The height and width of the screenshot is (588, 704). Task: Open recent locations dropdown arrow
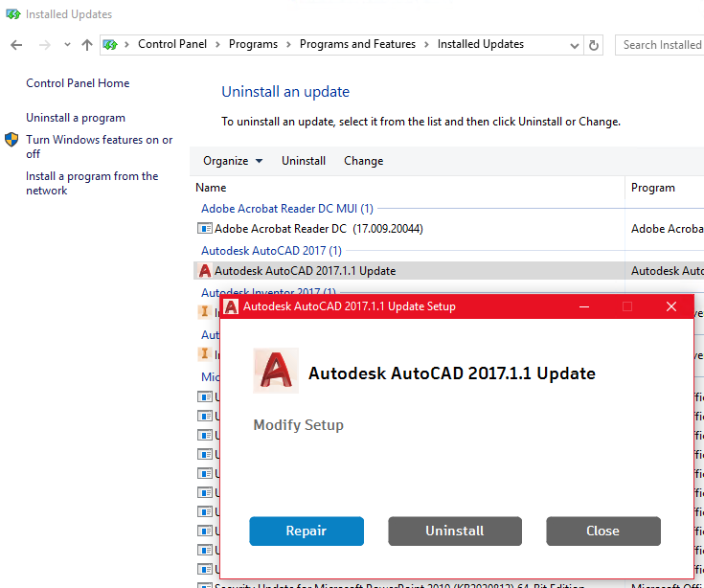click(x=67, y=44)
